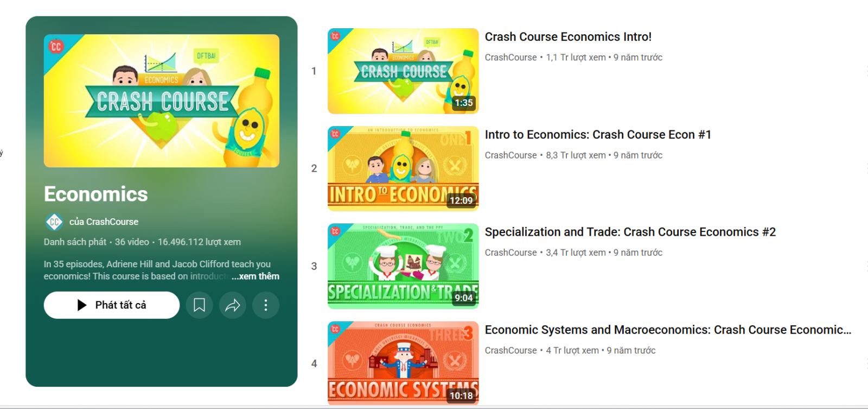Image resolution: width=868 pixels, height=409 pixels.
Task: Click the 12:09 duration badge
Action: tap(461, 200)
